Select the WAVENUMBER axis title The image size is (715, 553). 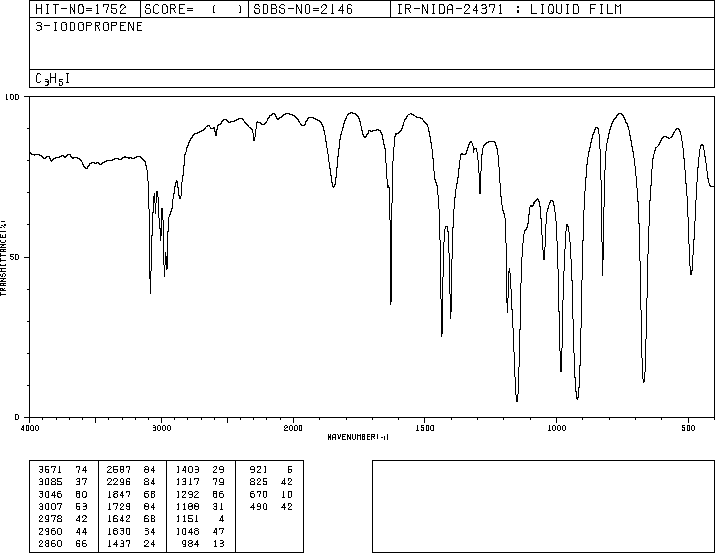(358, 437)
